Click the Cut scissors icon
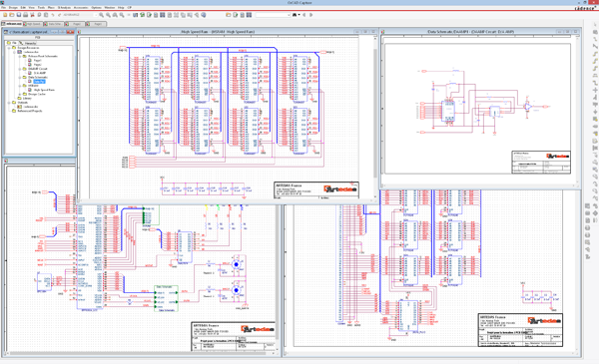The height and width of the screenshot is (364, 599). point(32,15)
